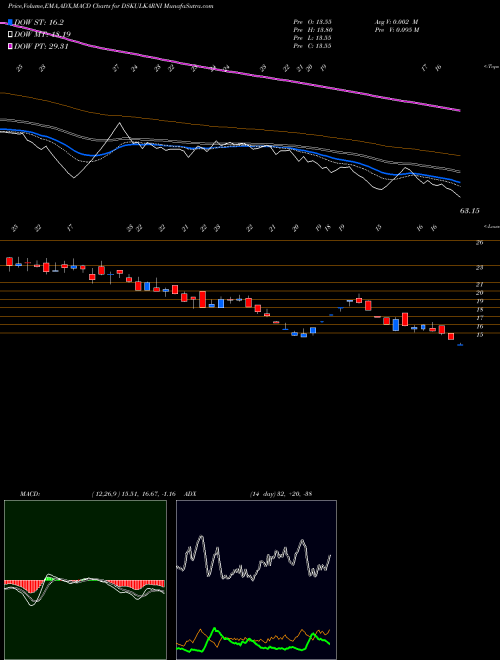The height and width of the screenshot is (660, 500).
Task: Select the chart title mentioning DSKULKARNI
Action: click(x=110, y=6)
